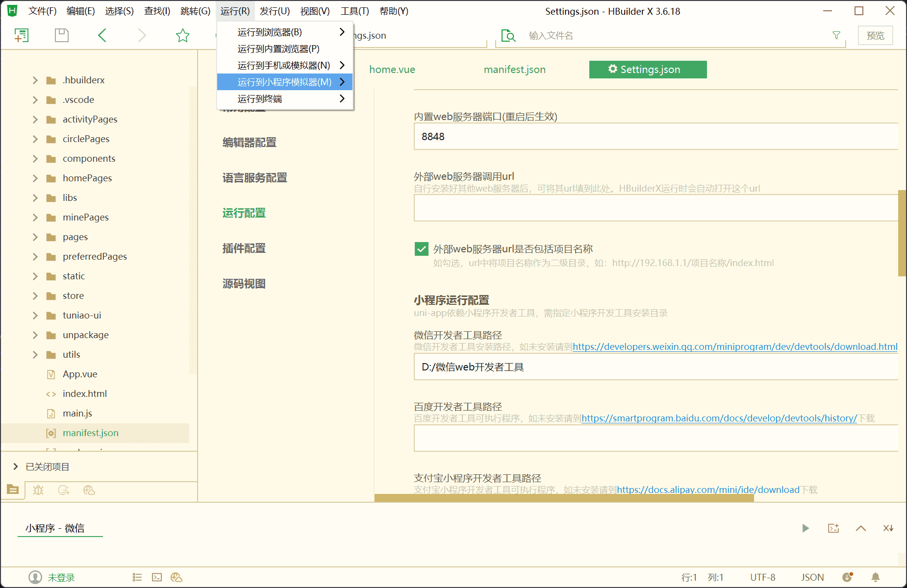The height and width of the screenshot is (588, 907).
Task: Click the web server port field 8848
Action: pos(656,137)
